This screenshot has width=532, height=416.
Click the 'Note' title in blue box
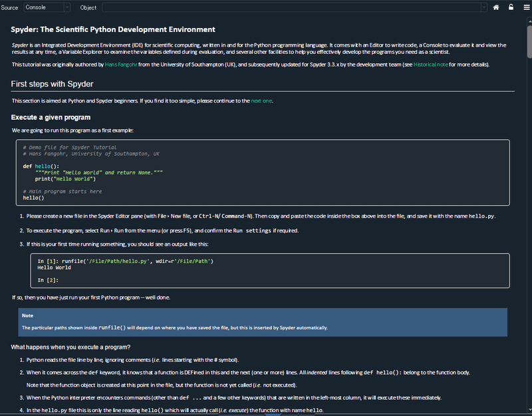point(27,315)
